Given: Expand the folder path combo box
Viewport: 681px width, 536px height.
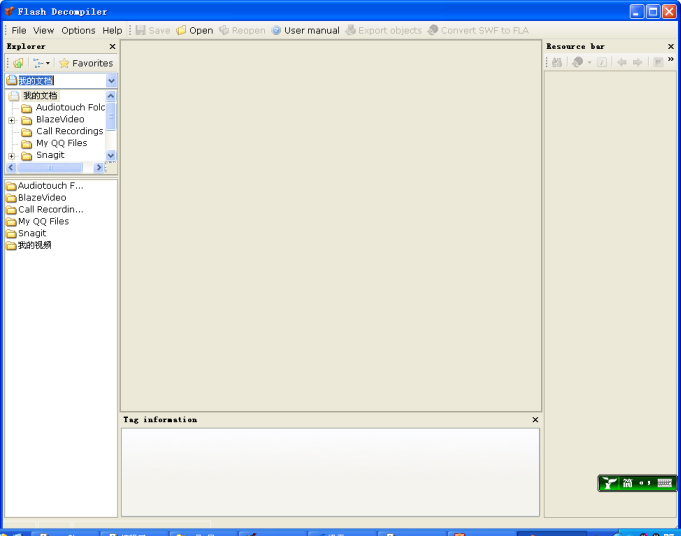Looking at the screenshot, I should (x=111, y=80).
